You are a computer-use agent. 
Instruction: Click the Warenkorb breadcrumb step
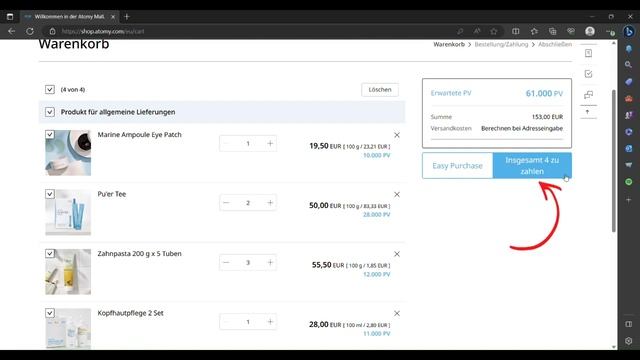point(449,44)
